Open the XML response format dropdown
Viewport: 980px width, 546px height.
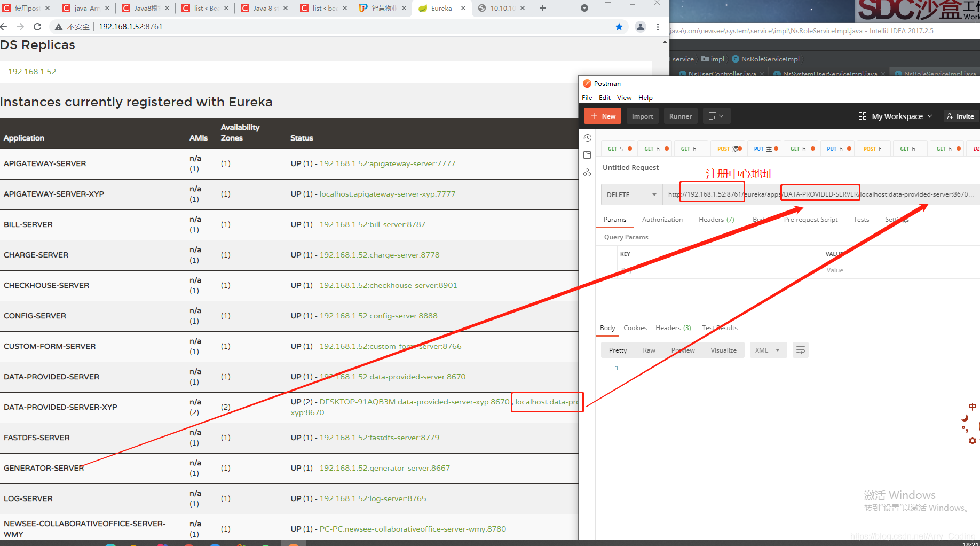click(x=768, y=350)
